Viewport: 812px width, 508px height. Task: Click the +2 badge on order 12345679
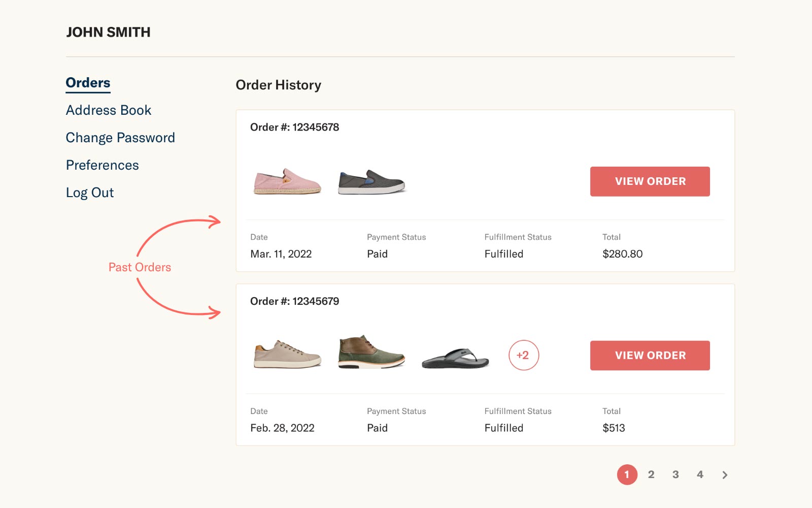pyautogui.click(x=524, y=355)
